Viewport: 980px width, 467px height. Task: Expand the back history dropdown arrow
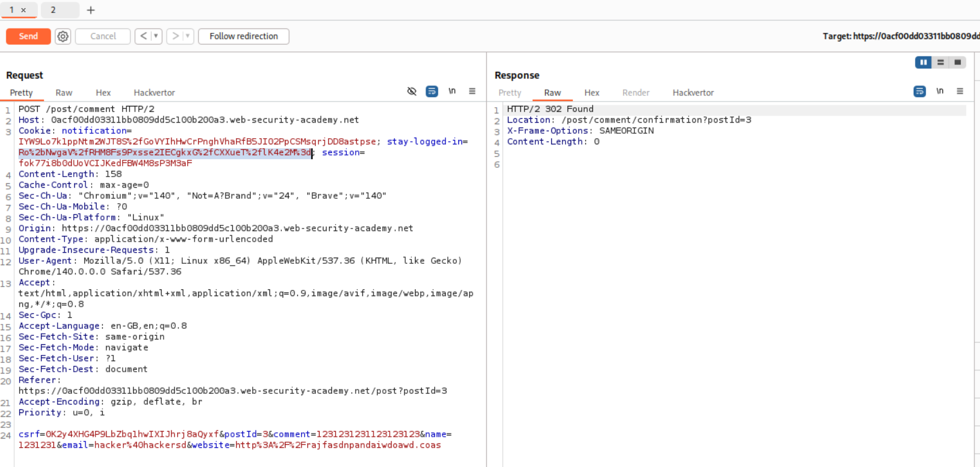coord(156,37)
